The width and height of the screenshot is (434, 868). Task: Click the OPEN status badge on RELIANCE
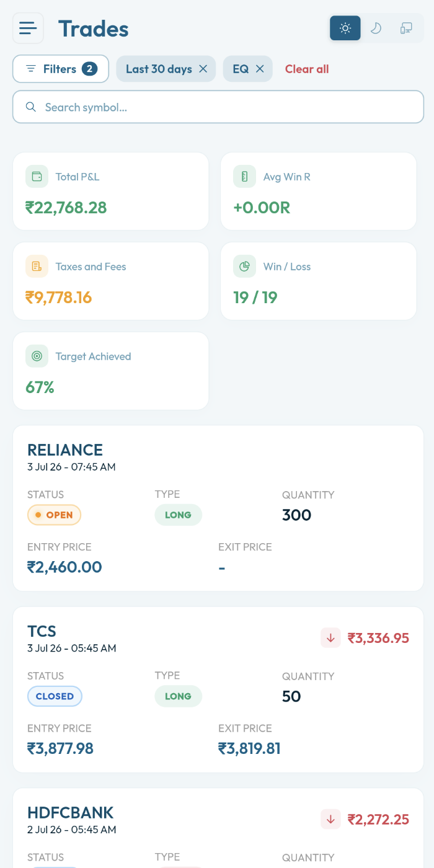55,515
